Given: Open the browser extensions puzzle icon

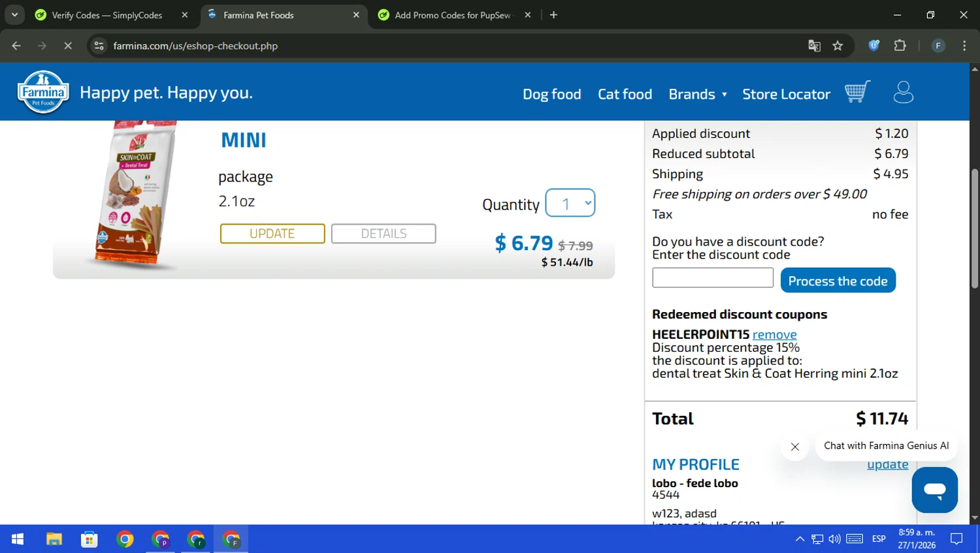Looking at the screenshot, I should coord(900,46).
